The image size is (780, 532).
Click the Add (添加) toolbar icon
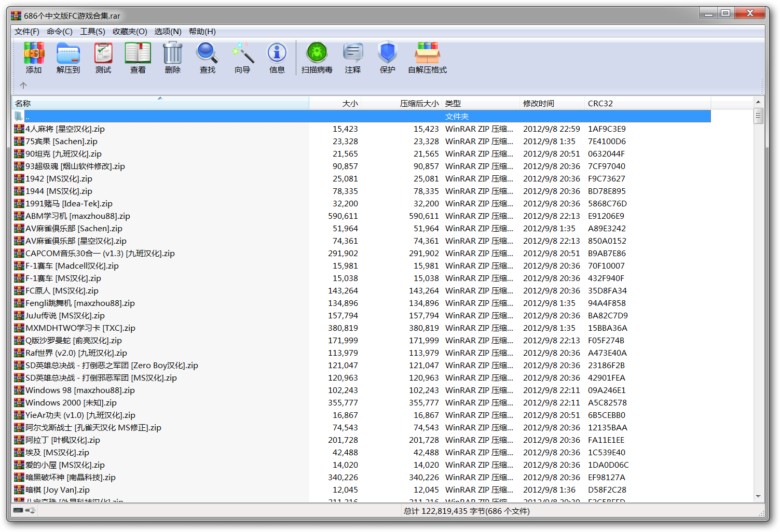coord(34,53)
